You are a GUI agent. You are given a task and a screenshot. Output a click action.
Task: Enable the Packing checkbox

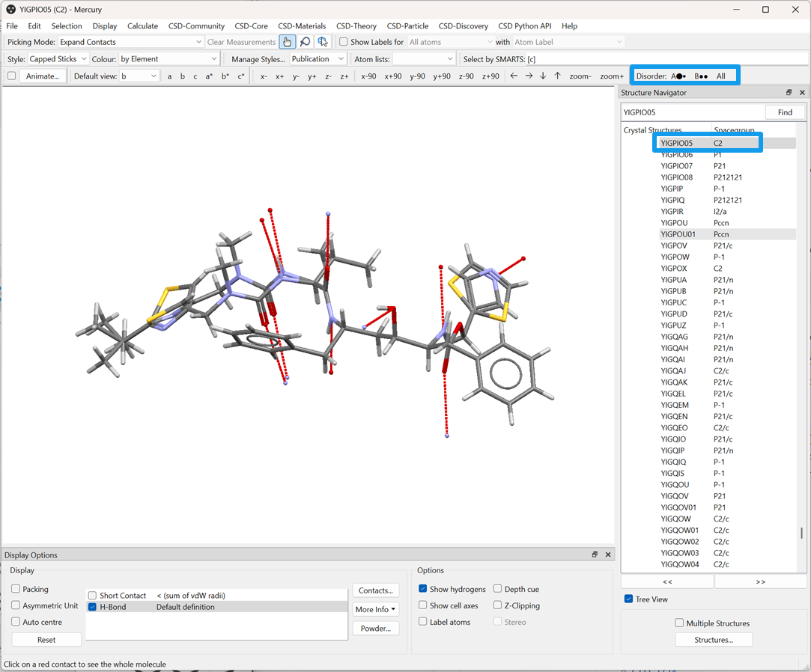tap(16, 589)
